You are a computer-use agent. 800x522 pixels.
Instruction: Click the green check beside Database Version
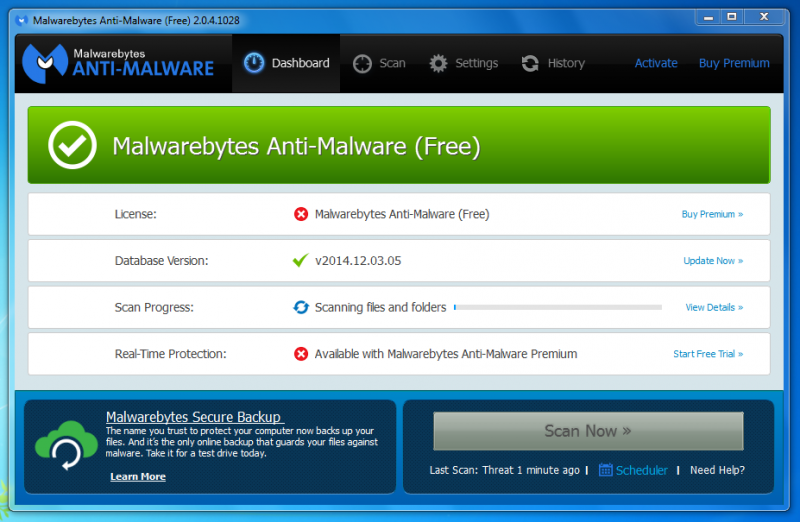[x=301, y=260]
